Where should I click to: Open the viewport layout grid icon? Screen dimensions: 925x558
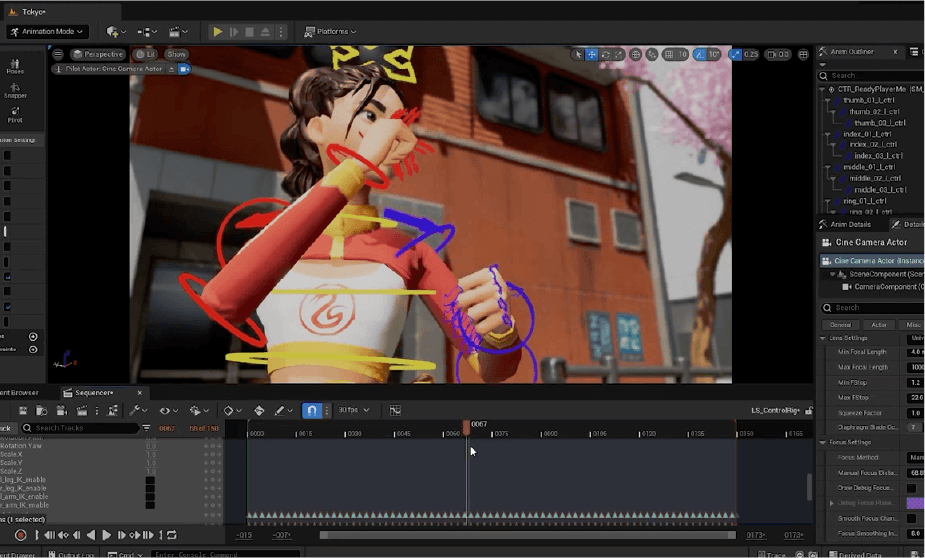click(x=803, y=54)
